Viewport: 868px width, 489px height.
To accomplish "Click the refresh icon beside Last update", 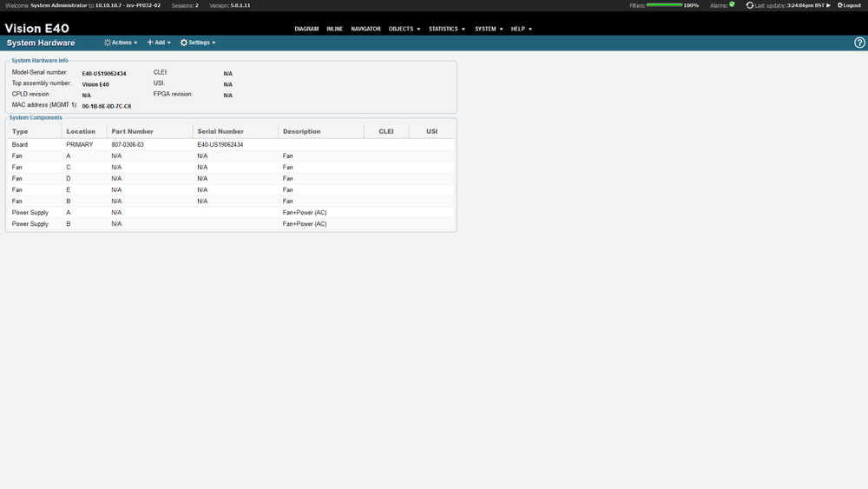I will 750,5.
